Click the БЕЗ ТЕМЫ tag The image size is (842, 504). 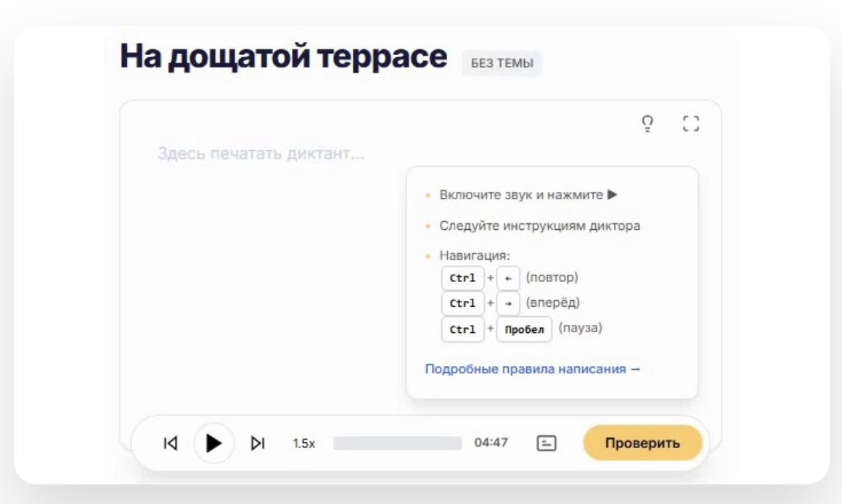click(x=502, y=63)
